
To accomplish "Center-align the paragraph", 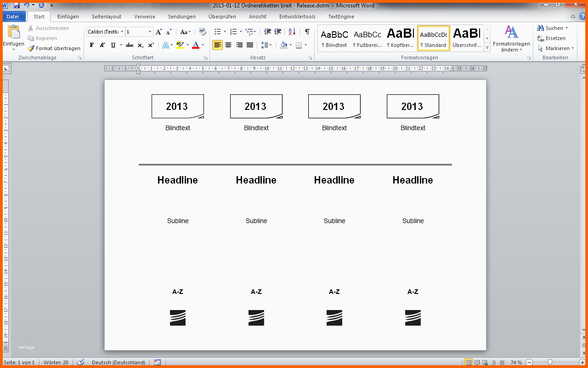I will [228, 45].
